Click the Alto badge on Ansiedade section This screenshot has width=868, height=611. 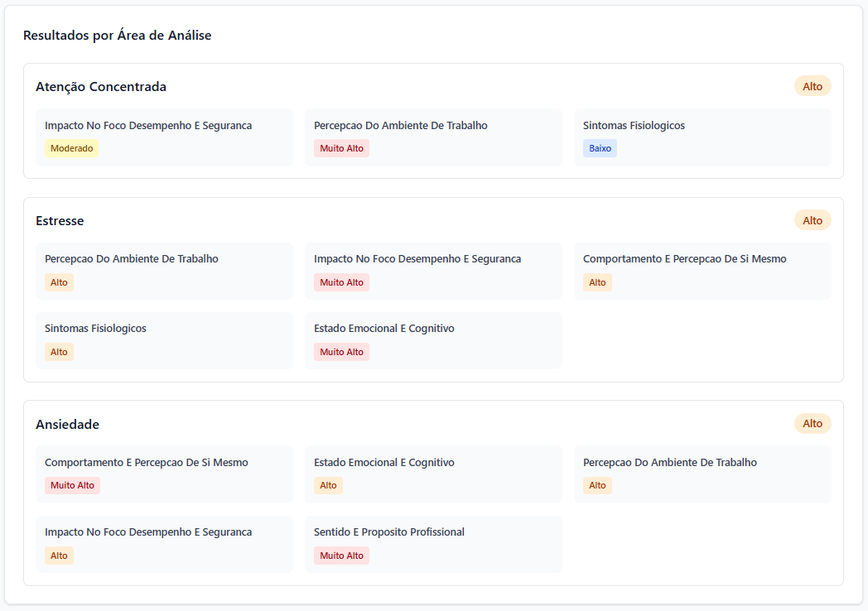813,423
